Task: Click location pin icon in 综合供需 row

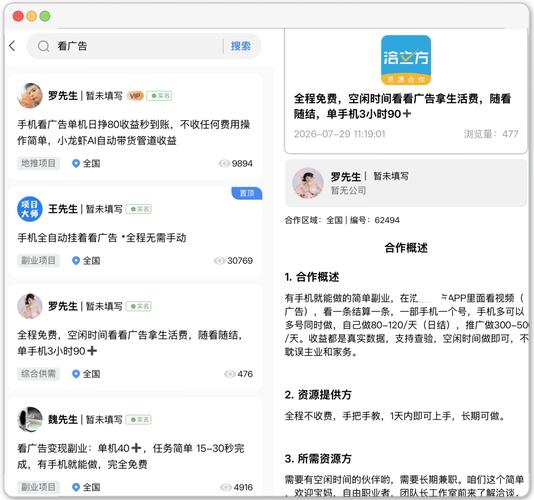Action: (76, 374)
